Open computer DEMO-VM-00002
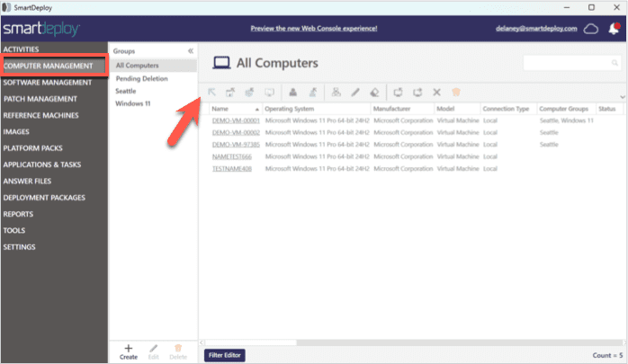Image resolution: width=628 pixels, height=364 pixels. [236, 132]
